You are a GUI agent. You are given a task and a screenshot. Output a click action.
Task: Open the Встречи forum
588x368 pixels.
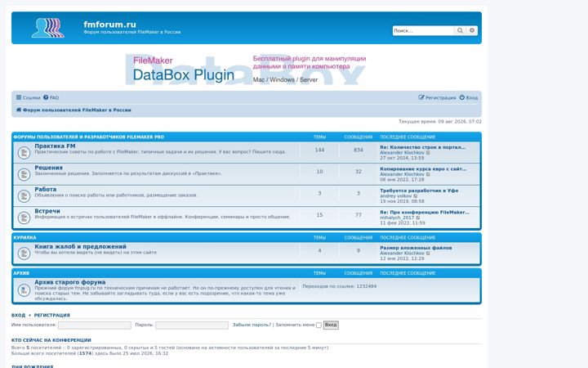pos(47,211)
